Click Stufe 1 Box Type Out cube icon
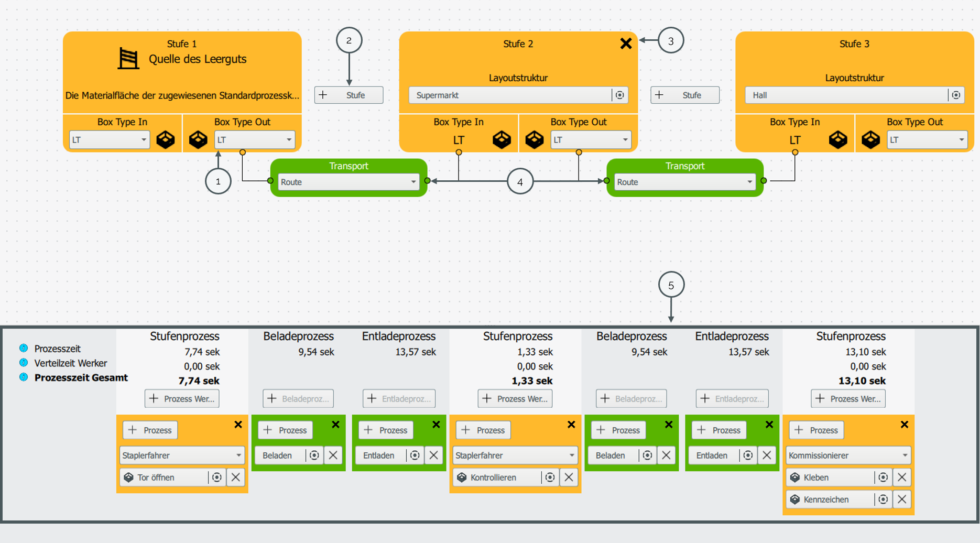The image size is (980, 543). tap(198, 139)
